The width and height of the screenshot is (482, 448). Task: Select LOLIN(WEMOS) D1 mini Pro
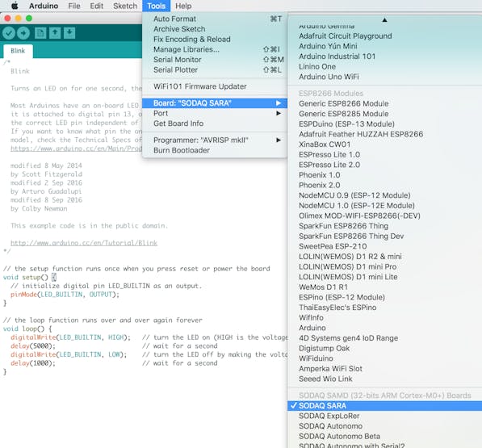[x=385, y=266]
